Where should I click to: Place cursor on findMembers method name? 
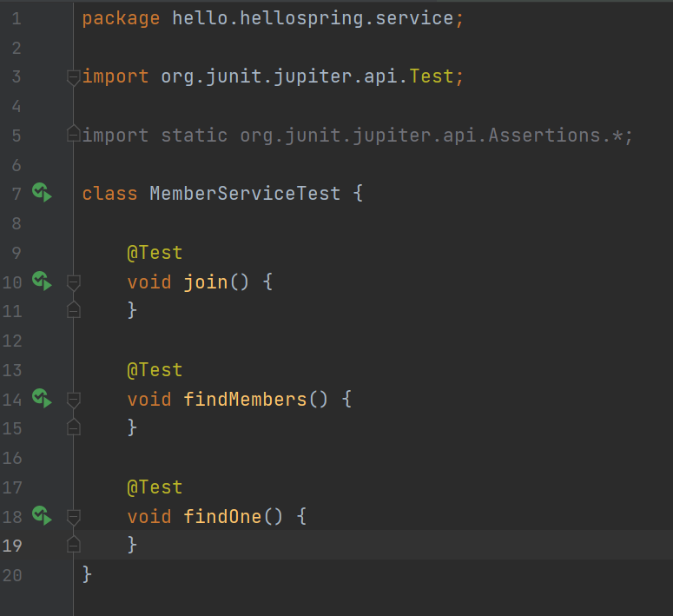coord(245,399)
